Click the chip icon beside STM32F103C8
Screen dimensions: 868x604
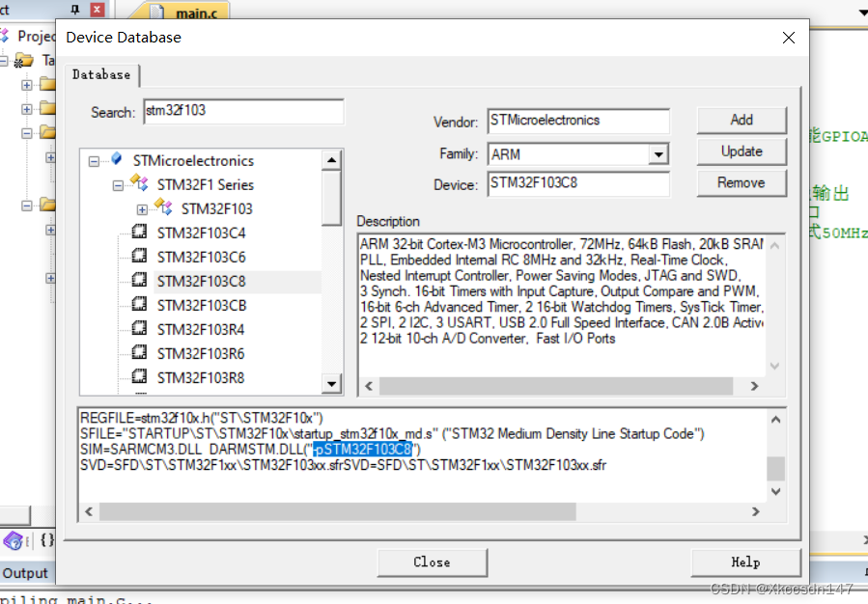(x=139, y=280)
